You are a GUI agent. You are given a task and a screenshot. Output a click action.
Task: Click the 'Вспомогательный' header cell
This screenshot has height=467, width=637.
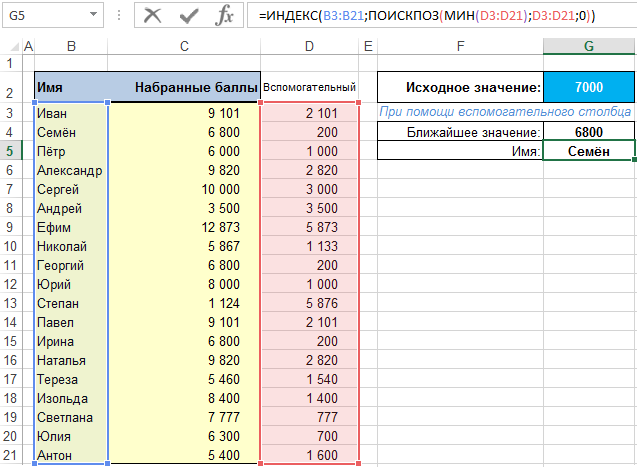point(309,87)
